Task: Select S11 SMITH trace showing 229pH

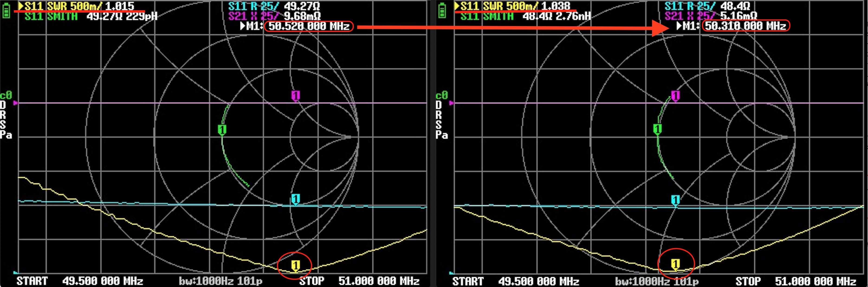Action: (91, 16)
